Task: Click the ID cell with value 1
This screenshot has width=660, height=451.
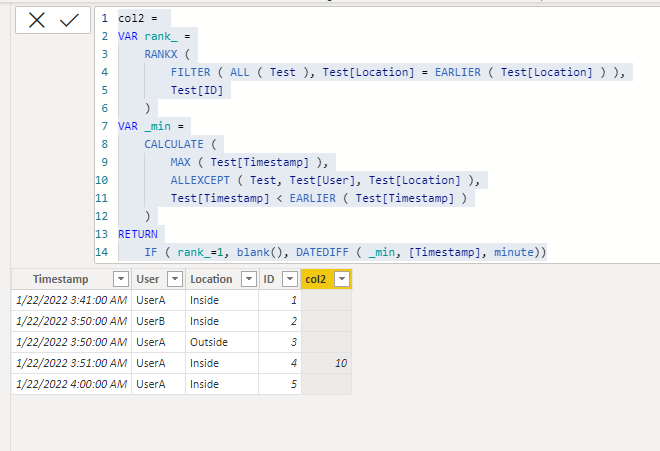Action: (280, 300)
